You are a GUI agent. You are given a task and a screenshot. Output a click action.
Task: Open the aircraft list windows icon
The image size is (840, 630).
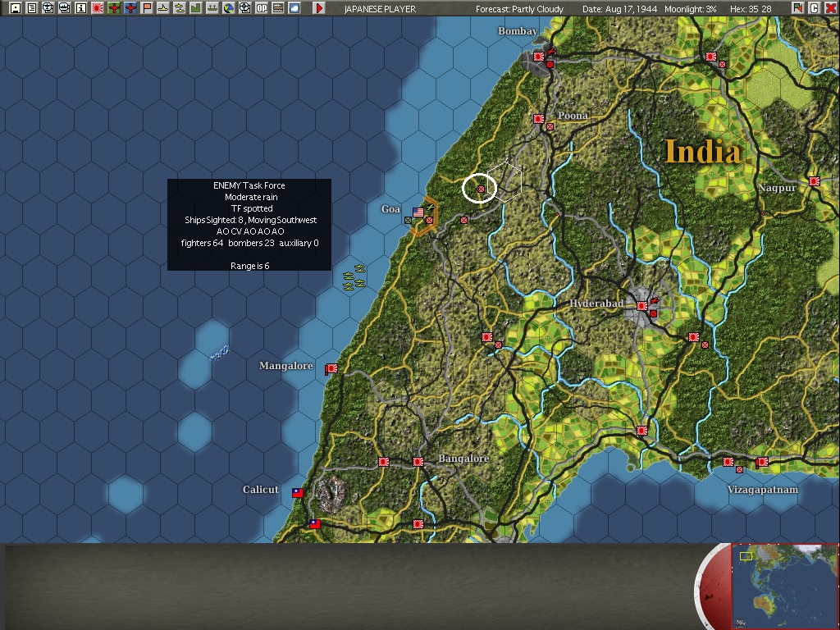pos(48,8)
